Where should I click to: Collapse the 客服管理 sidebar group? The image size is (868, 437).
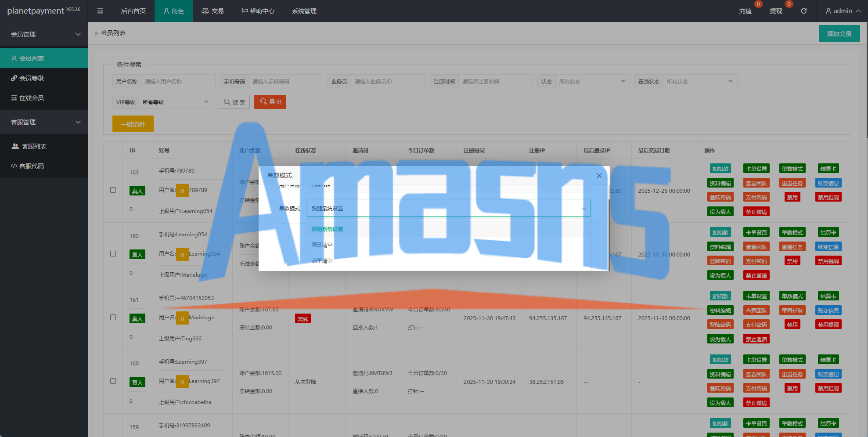(x=44, y=122)
